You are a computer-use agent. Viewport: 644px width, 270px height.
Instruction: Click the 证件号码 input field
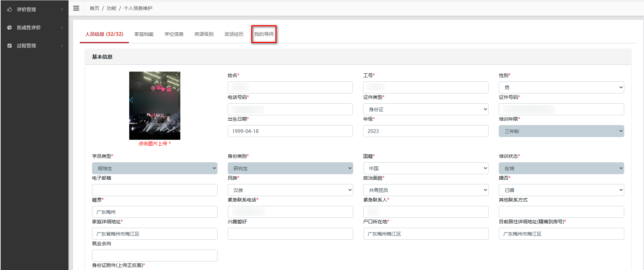561,109
